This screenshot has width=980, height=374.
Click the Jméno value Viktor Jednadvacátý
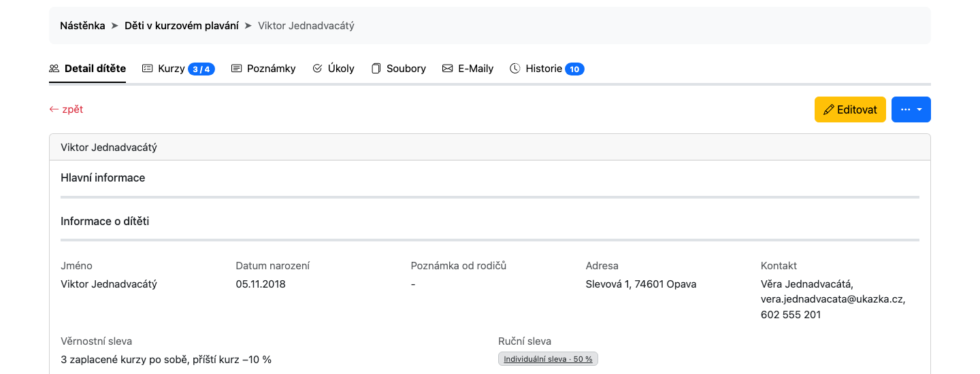(109, 284)
